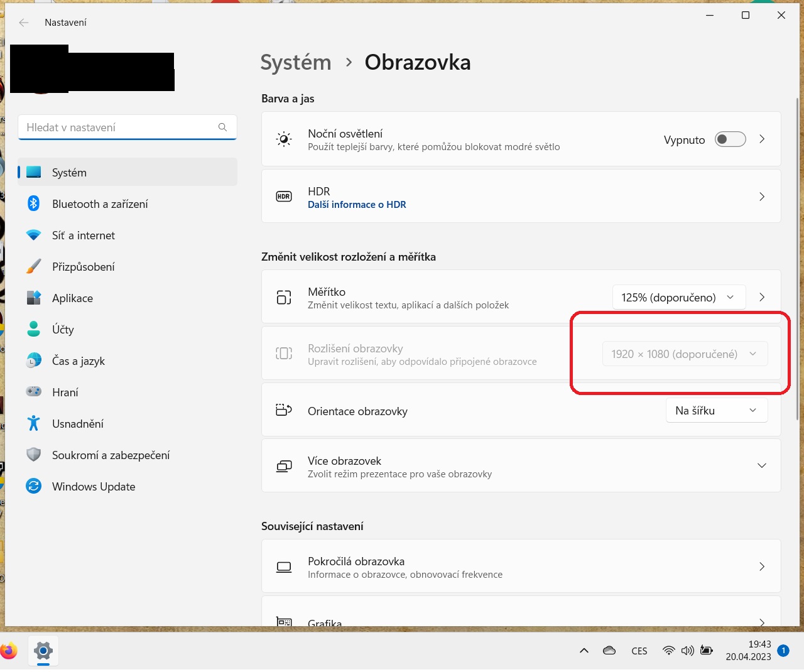804x672 pixels.
Task: Expand the Více obrazovek section
Action: tap(761, 466)
